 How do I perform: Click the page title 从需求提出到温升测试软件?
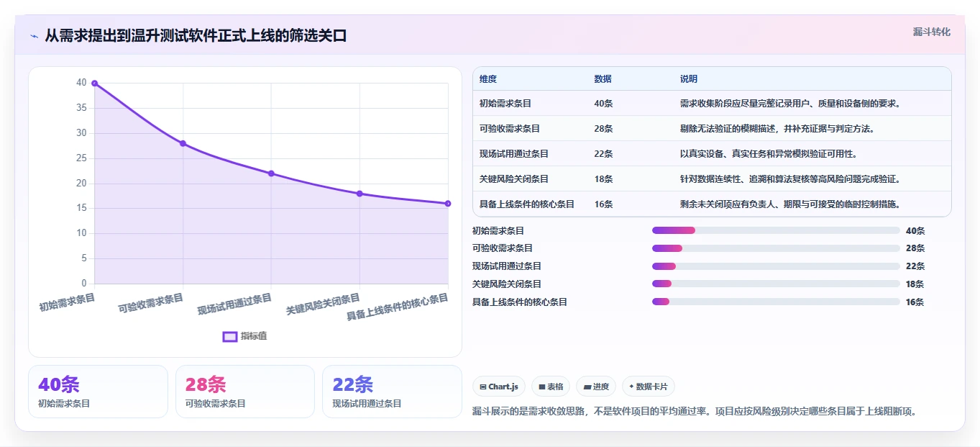(196, 35)
